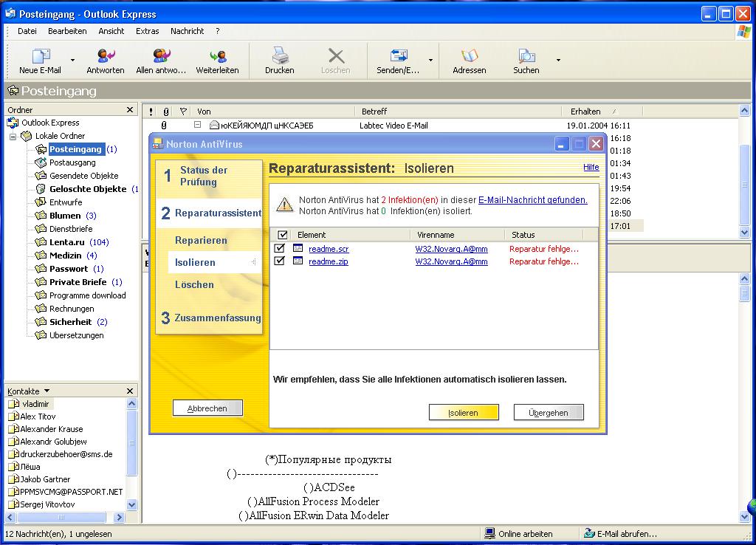This screenshot has width=756, height=545.
Task: Click the Kontakte horizontal scrollbar right arrow
Action: tap(119, 517)
